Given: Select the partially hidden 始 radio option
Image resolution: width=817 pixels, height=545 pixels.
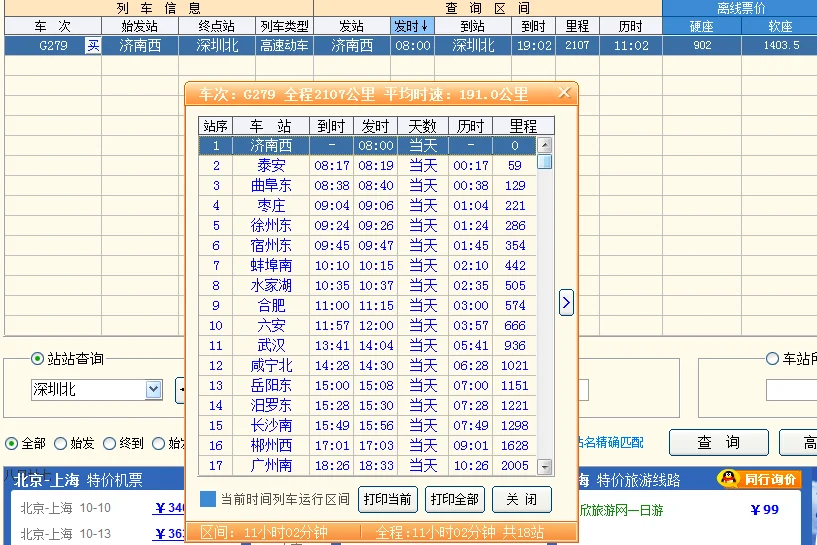Looking at the screenshot, I should 158,443.
